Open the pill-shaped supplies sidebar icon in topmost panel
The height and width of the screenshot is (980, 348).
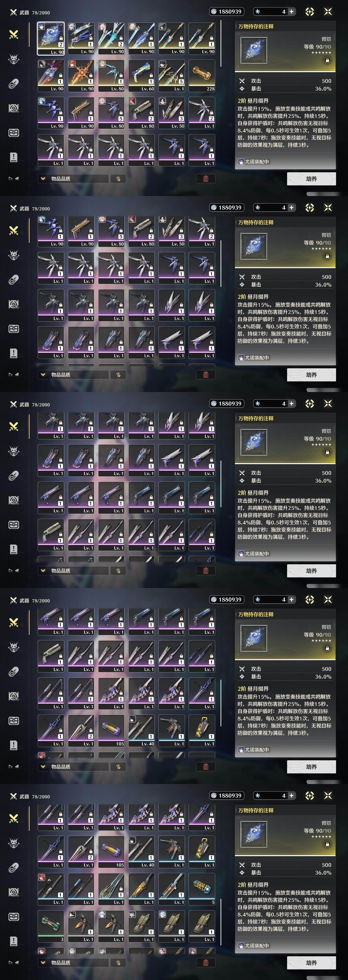click(x=14, y=84)
